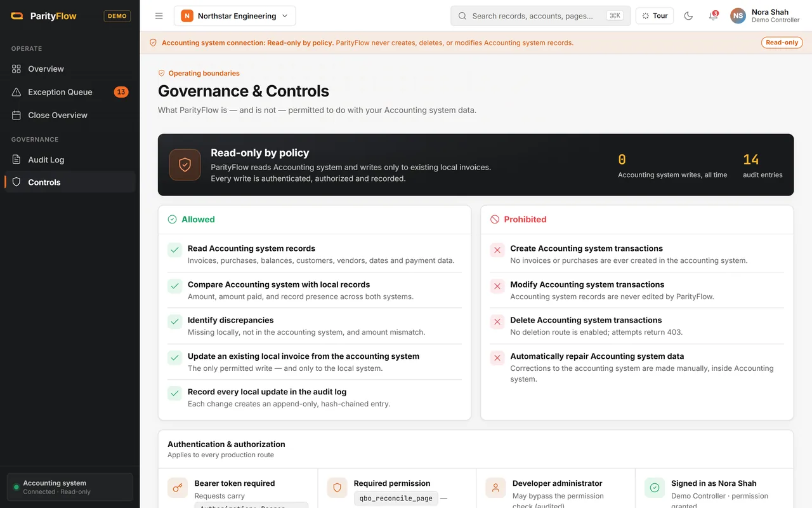Click the checkmark beside Identify discrepancies

pyautogui.click(x=174, y=321)
